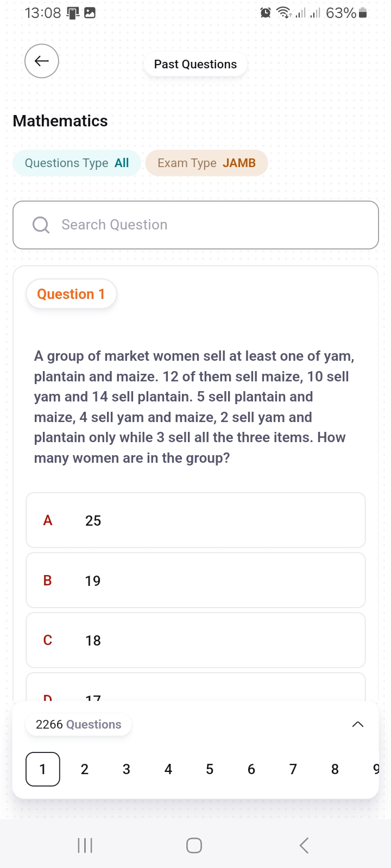Go to question number 5
The height and width of the screenshot is (868, 391).
[210, 769]
